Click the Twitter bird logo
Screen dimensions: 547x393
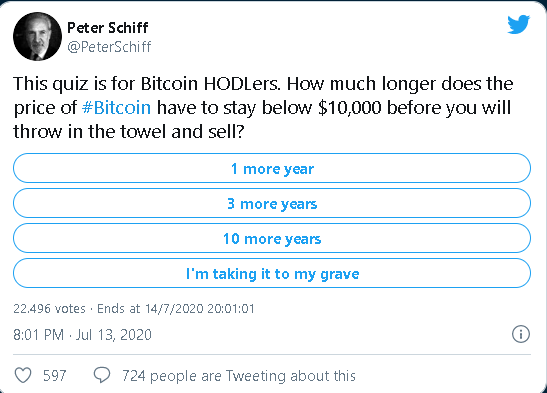tap(519, 24)
